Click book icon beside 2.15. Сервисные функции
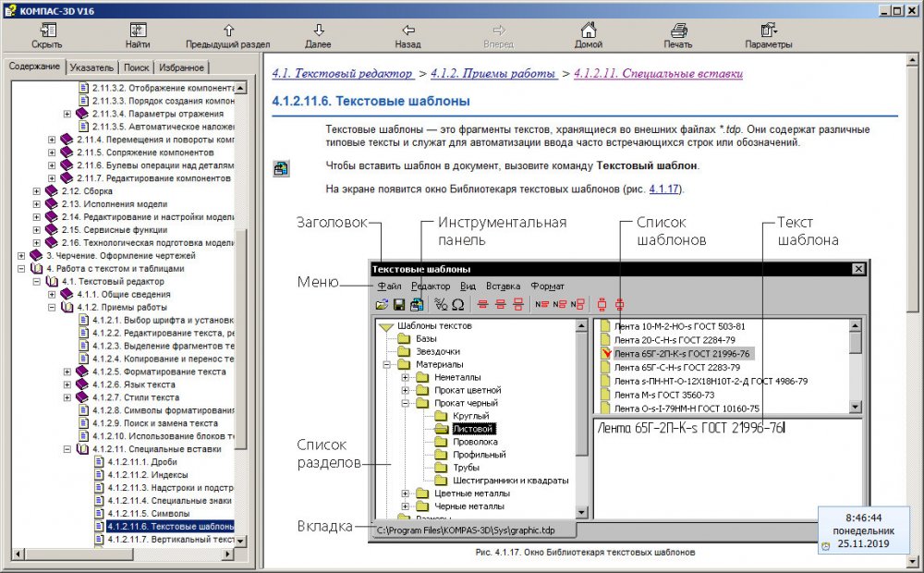Image resolution: width=924 pixels, height=573 pixels. pyautogui.click(x=52, y=230)
